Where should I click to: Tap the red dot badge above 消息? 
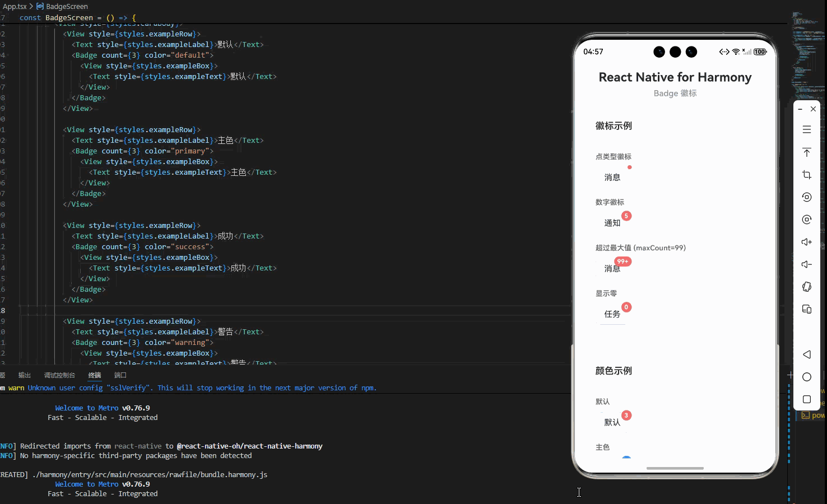point(630,167)
